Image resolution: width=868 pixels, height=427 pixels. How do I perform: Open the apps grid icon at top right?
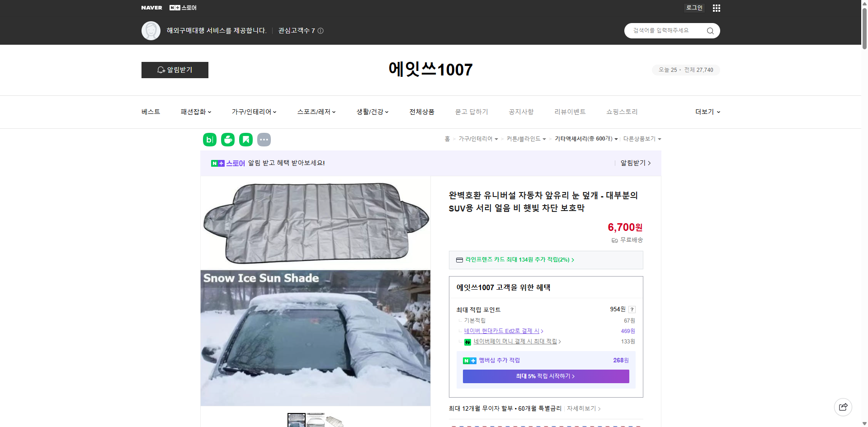[x=716, y=8]
